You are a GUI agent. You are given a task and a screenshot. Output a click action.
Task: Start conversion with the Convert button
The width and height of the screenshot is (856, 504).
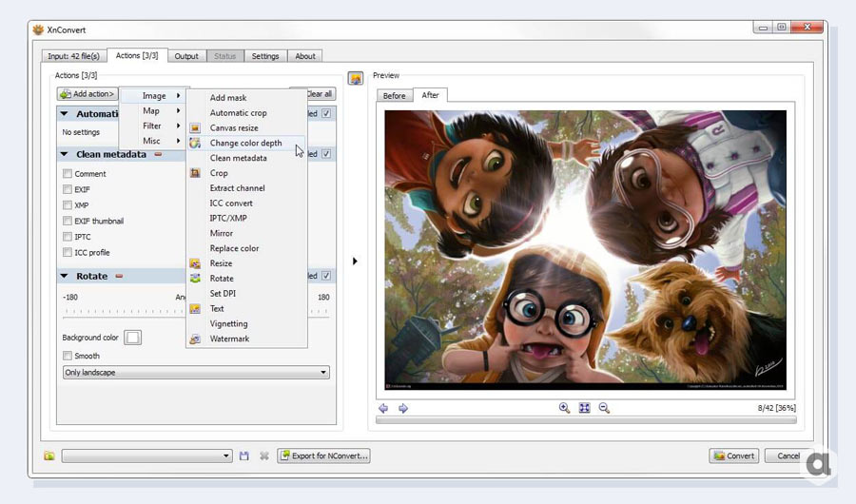[733, 456]
